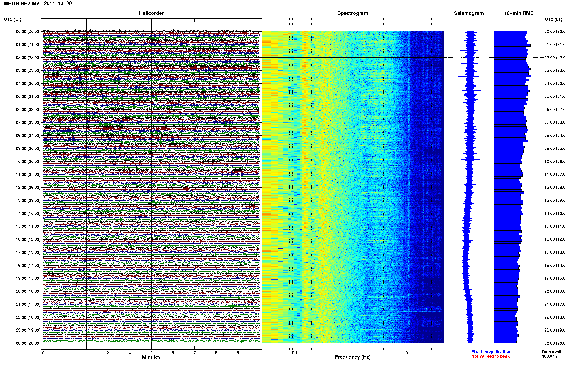The width and height of the screenshot is (588, 368).
Task: Click the 'Minutes' axis title
Action: [151, 357]
